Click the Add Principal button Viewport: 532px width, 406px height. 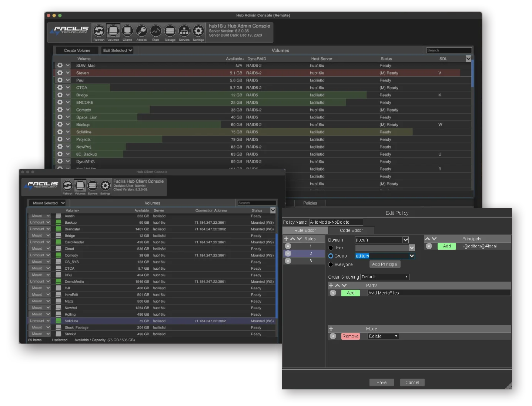(x=385, y=264)
